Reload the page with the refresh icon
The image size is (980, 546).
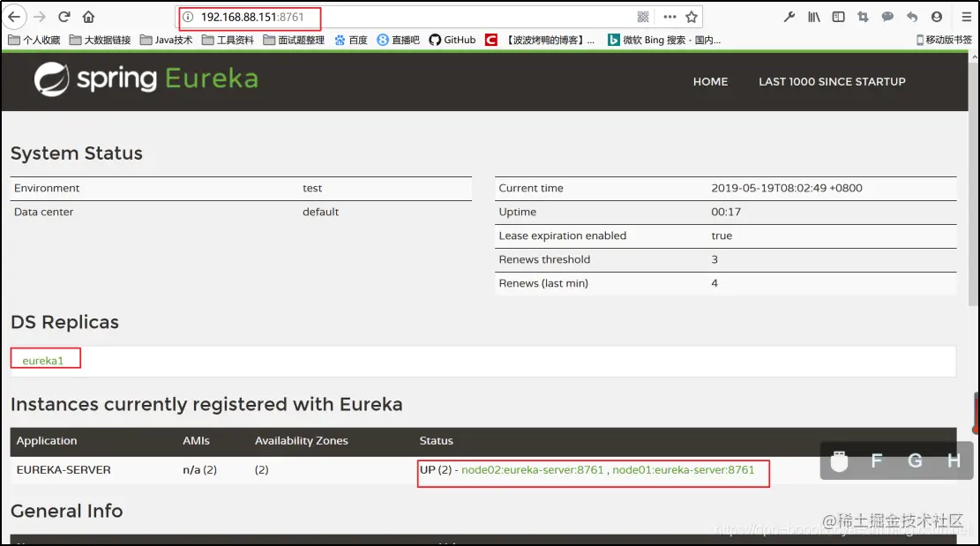pos(64,17)
